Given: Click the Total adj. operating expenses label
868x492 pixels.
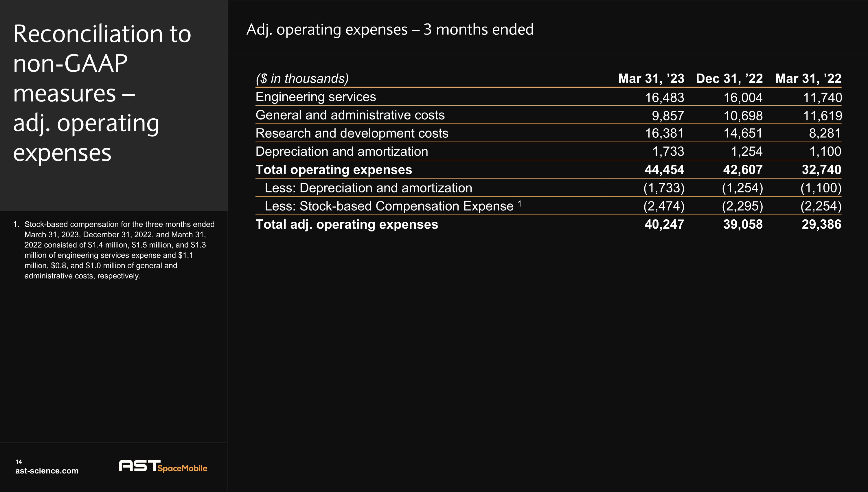Looking at the screenshot, I should (347, 224).
